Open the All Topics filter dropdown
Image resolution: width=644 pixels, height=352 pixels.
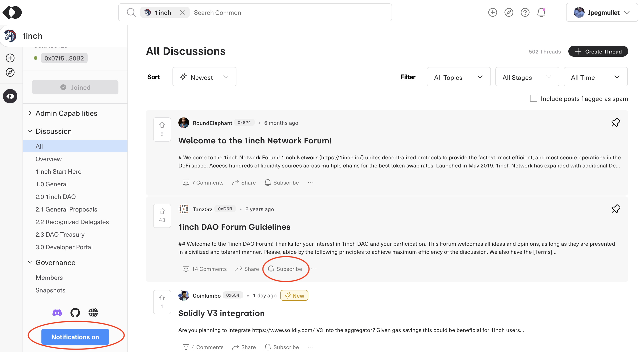(458, 77)
